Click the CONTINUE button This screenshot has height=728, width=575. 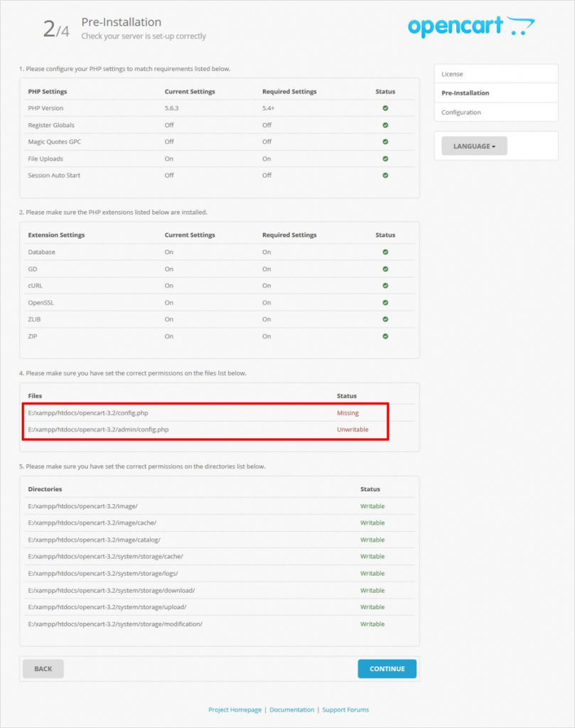[387, 668]
